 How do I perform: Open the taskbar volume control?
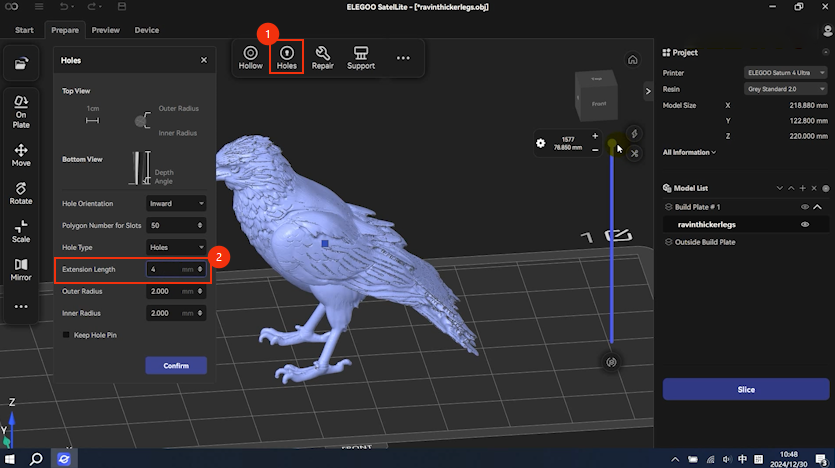(x=727, y=459)
